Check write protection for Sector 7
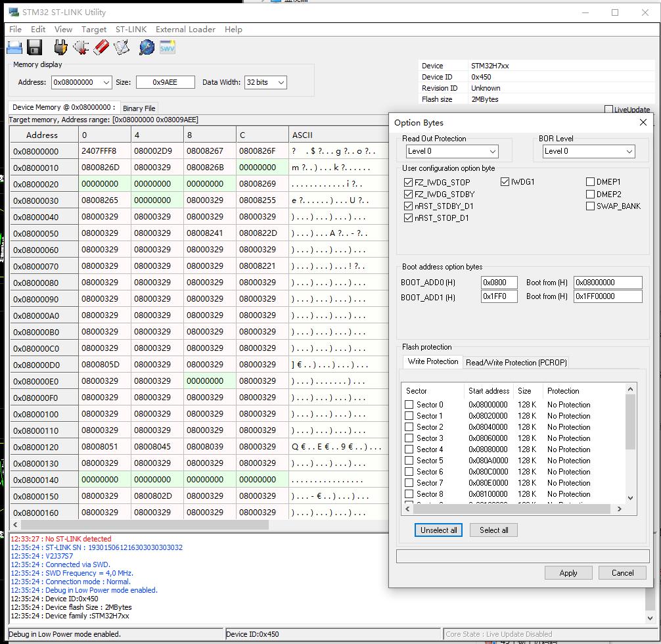The width and height of the screenshot is (661, 644). (409, 482)
